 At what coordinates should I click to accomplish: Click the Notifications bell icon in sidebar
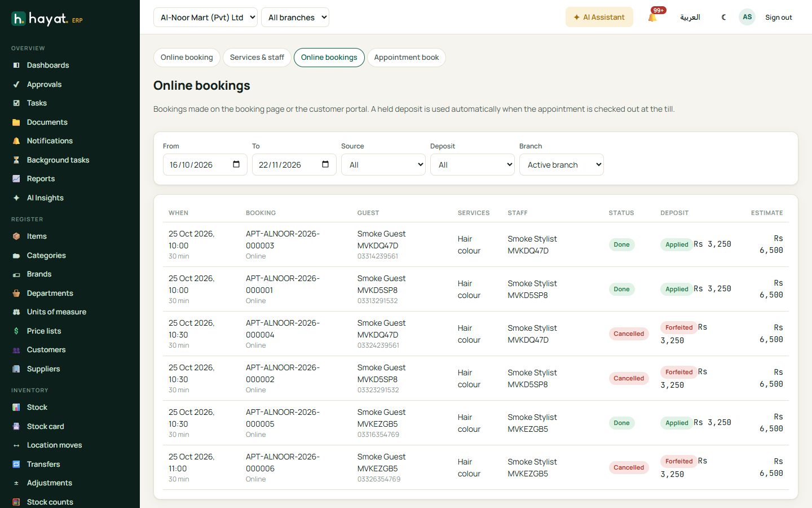click(x=16, y=141)
